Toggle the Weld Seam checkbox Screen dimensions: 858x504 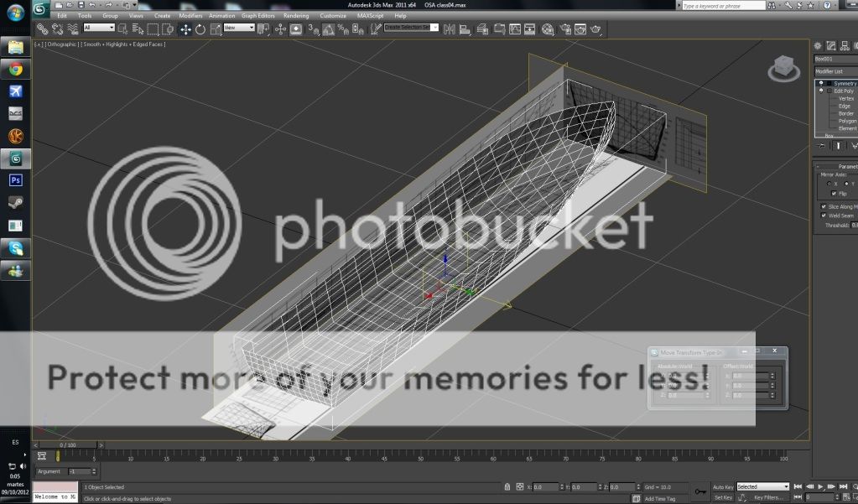point(824,216)
